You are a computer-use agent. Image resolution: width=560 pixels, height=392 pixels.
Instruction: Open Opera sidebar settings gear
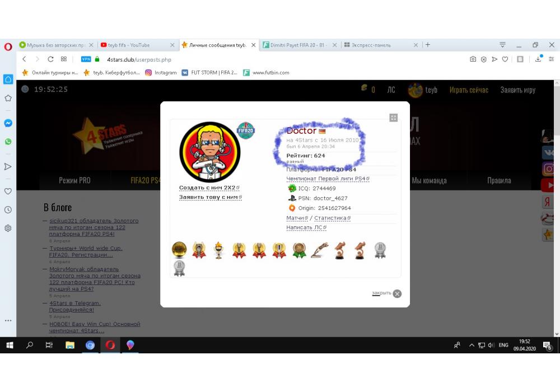(x=8, y=228)
